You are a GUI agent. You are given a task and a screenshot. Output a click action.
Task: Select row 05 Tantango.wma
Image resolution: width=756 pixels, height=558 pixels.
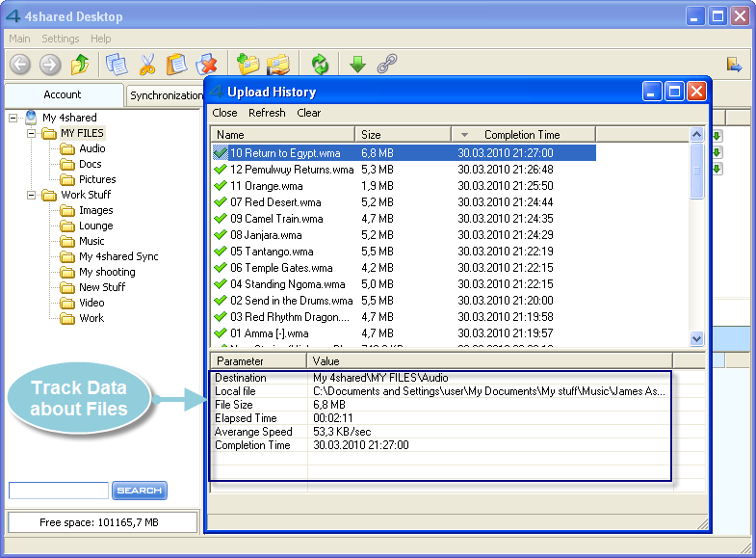pyautogui.click(x=404, y=252)
